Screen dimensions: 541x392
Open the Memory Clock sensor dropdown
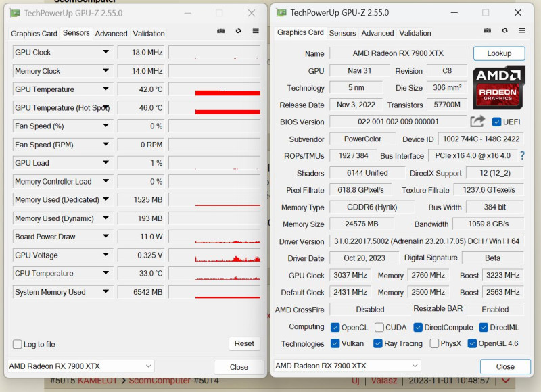tap(105, 71)
